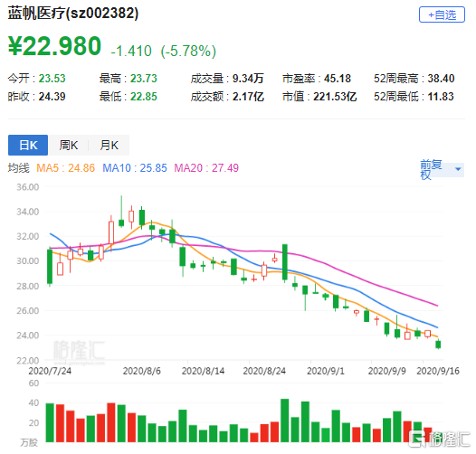This screenshot has width=476, height=454.
Task: Click the 2020/7/24 date axis label
Action: click(50, 371)
